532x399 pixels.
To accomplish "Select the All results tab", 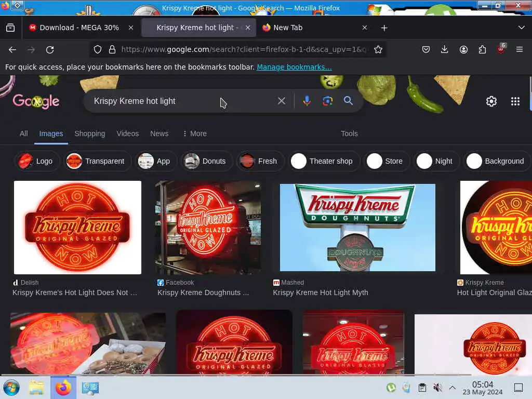I will [x=24, y=134].
